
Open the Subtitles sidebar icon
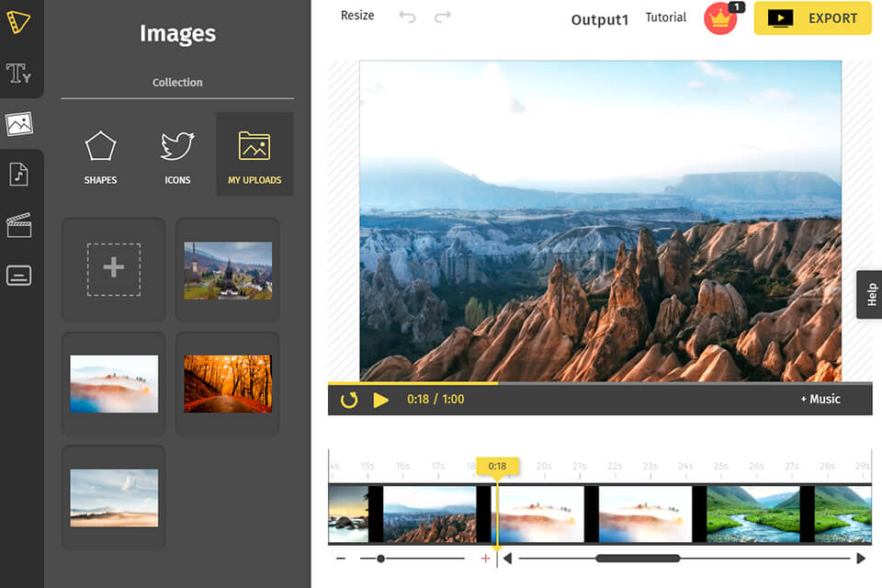18,276
